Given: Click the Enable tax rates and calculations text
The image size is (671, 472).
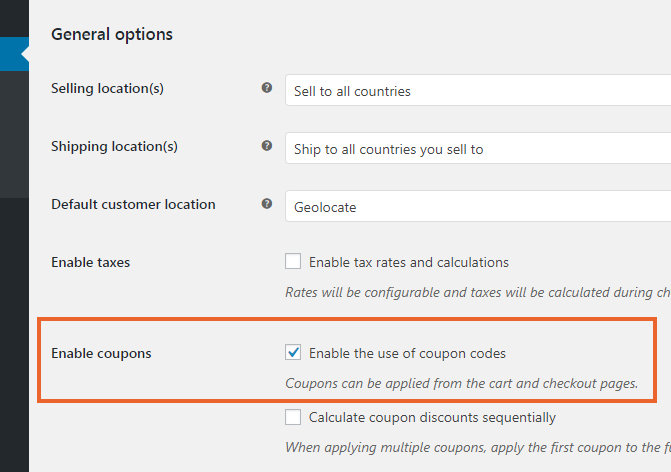Looking at the screenshot, I should [x=409, y=262].
